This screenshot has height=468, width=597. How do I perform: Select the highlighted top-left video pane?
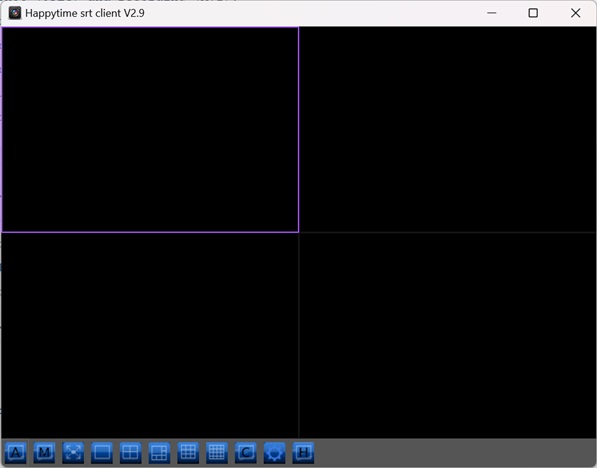pyautogui.click(x=150, y=129)
